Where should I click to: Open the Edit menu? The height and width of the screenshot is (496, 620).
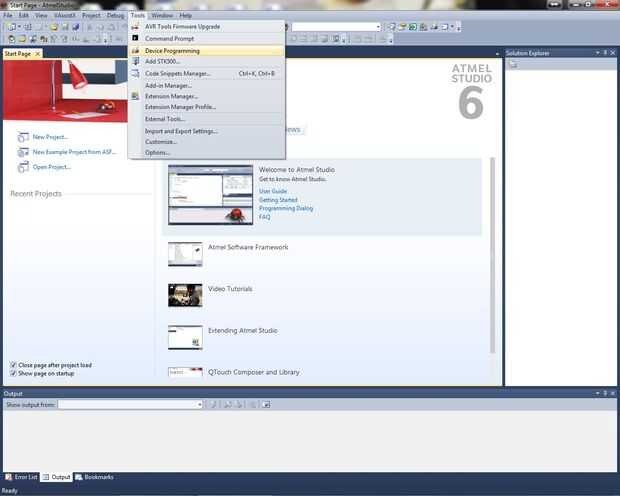(x=24, y=15)
